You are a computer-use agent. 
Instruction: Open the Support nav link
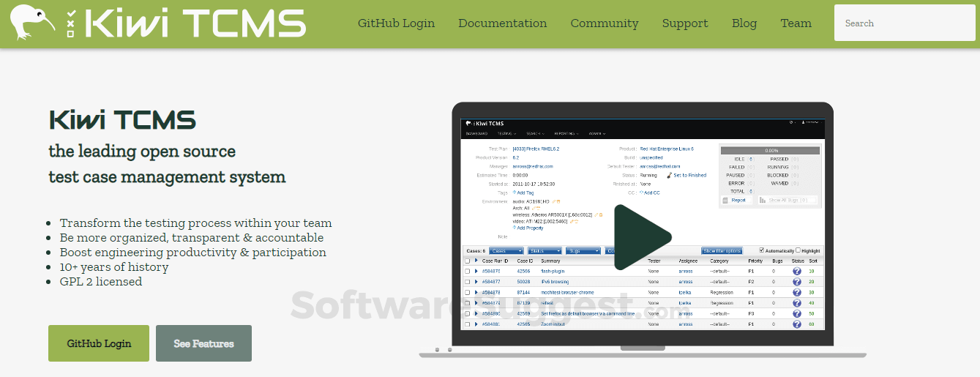685,23
